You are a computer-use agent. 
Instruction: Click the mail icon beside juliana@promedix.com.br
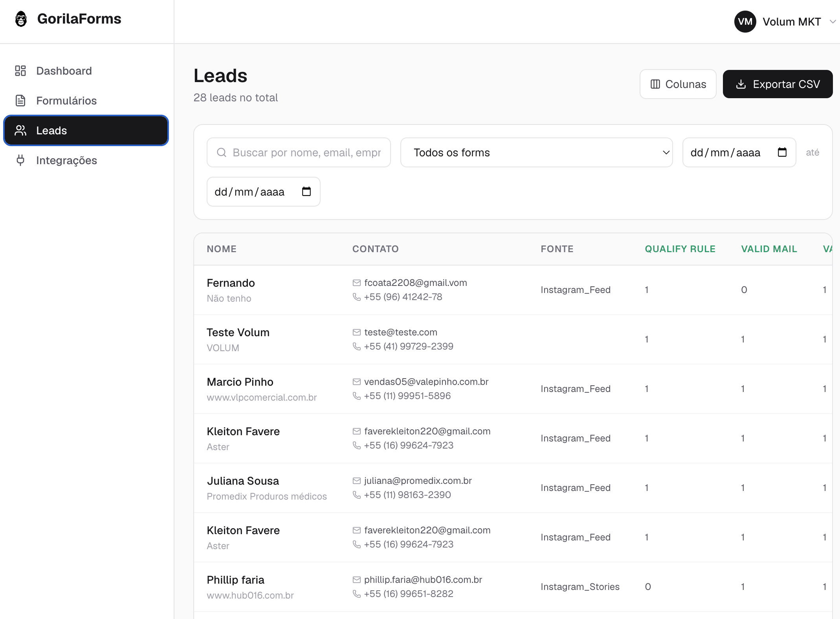click(x=356, y=481)
